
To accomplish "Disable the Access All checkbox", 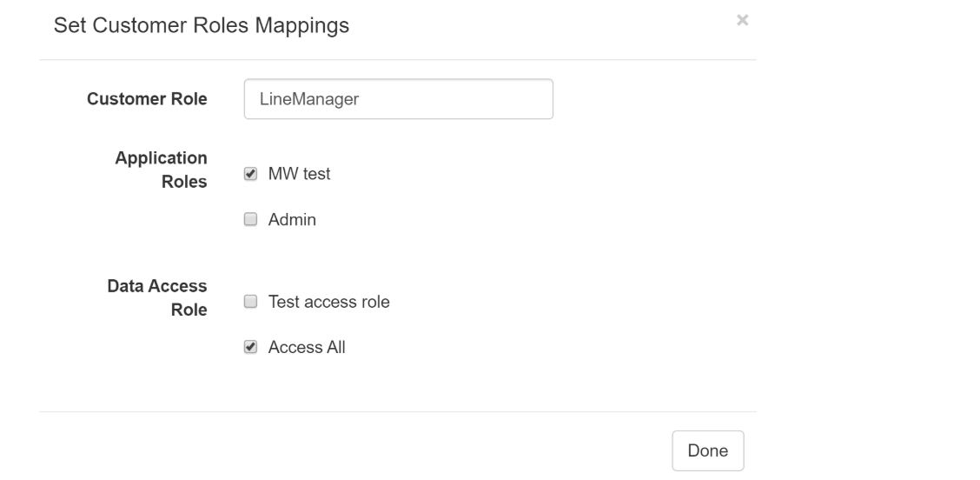I will pyautogui.click(x=250, y=348).
